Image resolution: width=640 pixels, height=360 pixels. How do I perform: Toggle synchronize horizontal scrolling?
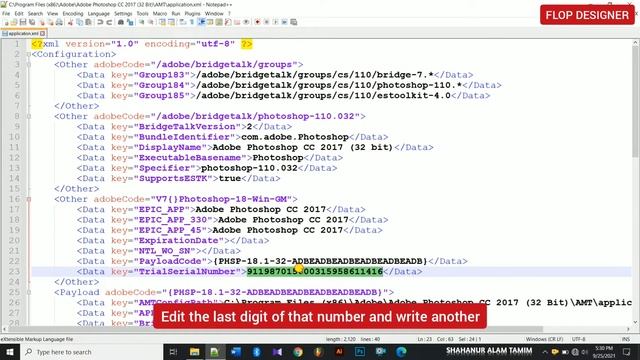(x=171, y=22)
